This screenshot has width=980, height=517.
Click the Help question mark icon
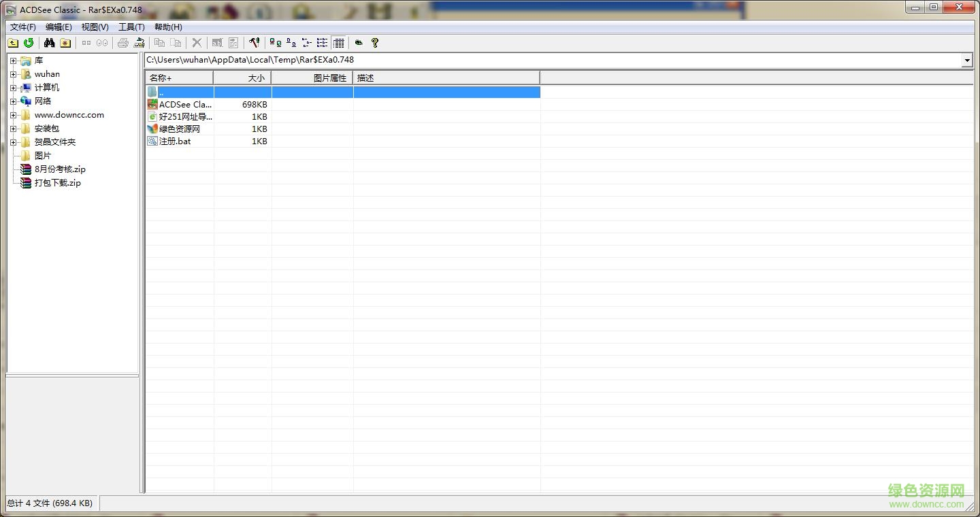pyautogui.click(x=375, y=43)
